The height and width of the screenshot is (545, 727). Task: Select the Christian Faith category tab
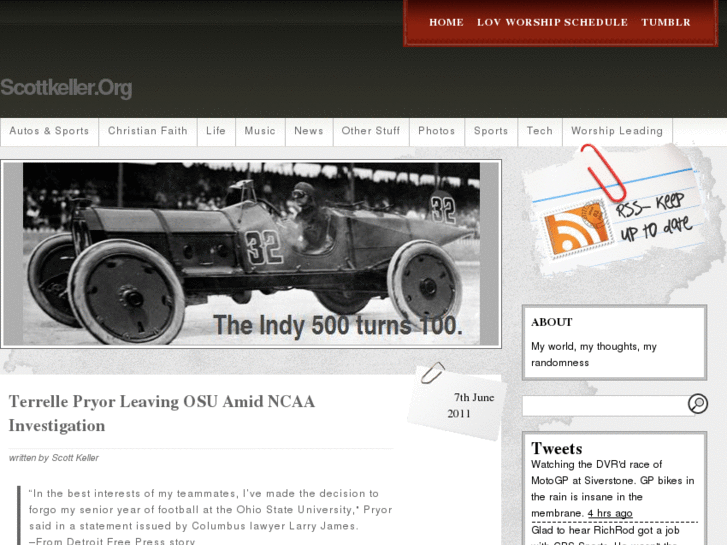point(148,131)
